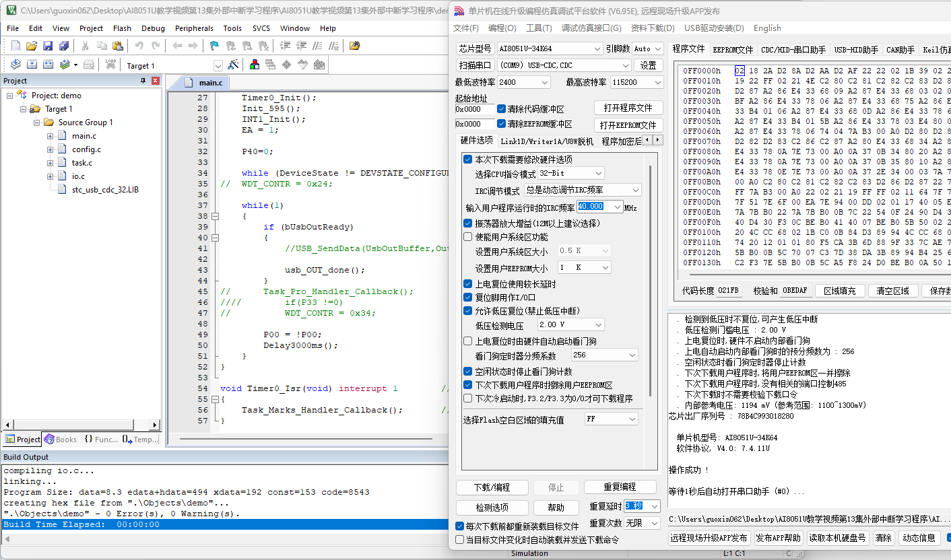Screen dimensions: 951x560
Task: Click the Paste clipboard icon
Action: (118, 46)
